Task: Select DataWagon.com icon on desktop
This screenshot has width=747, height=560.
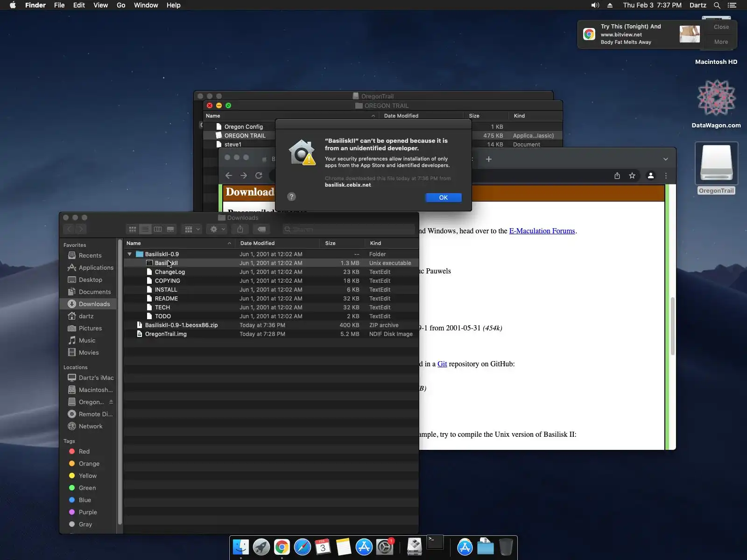Action: coord(716,104)
